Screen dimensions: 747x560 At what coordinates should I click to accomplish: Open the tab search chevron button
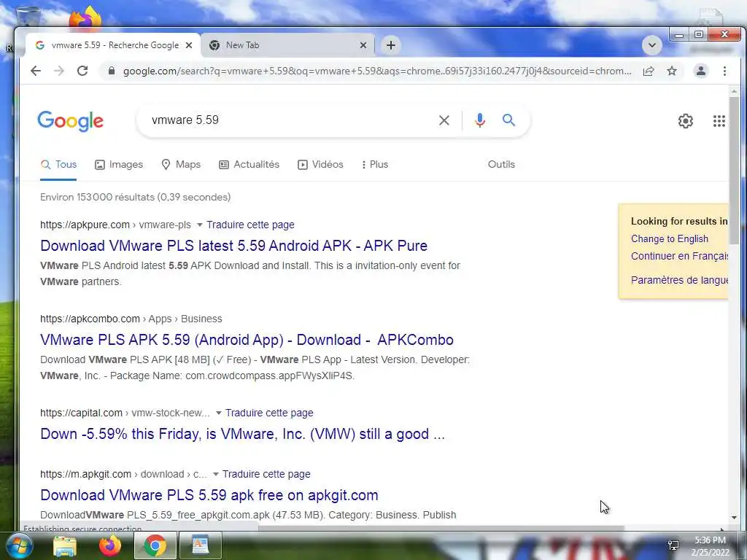click(x=651, y=45)
